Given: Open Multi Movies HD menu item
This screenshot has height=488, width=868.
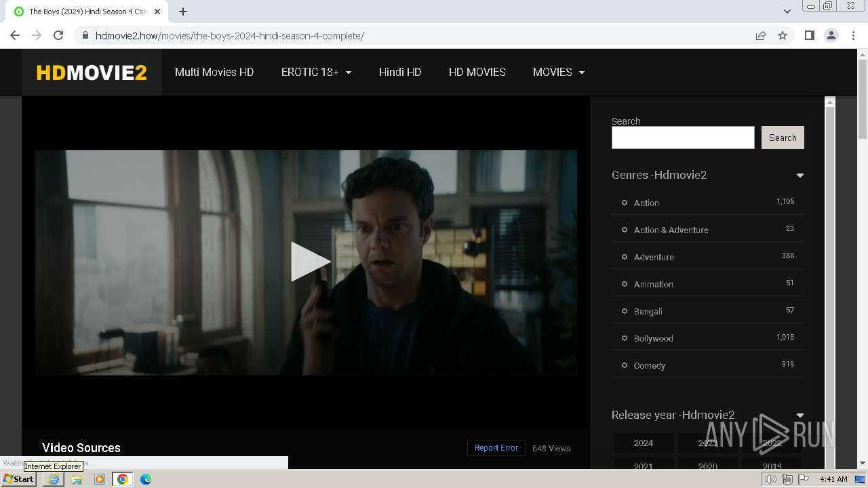Looking at the screenshot, I should [214, 72].
